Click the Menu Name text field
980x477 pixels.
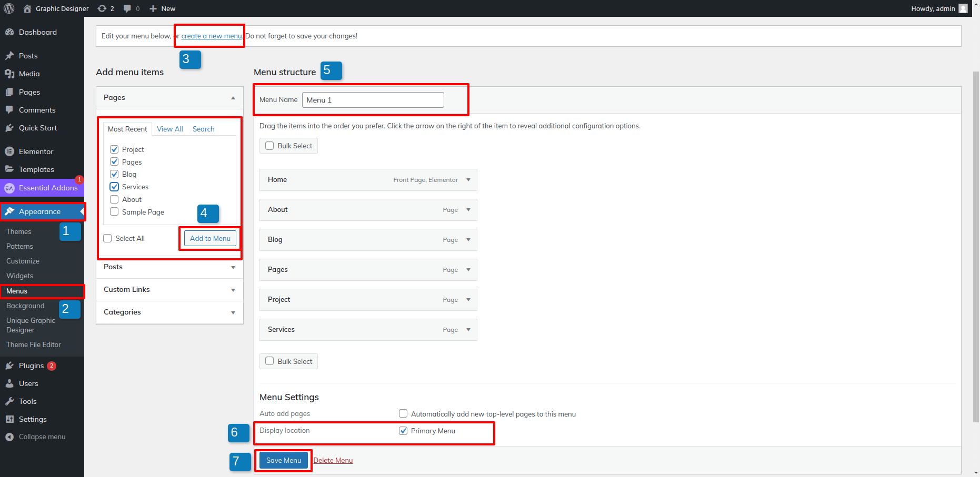373,100
